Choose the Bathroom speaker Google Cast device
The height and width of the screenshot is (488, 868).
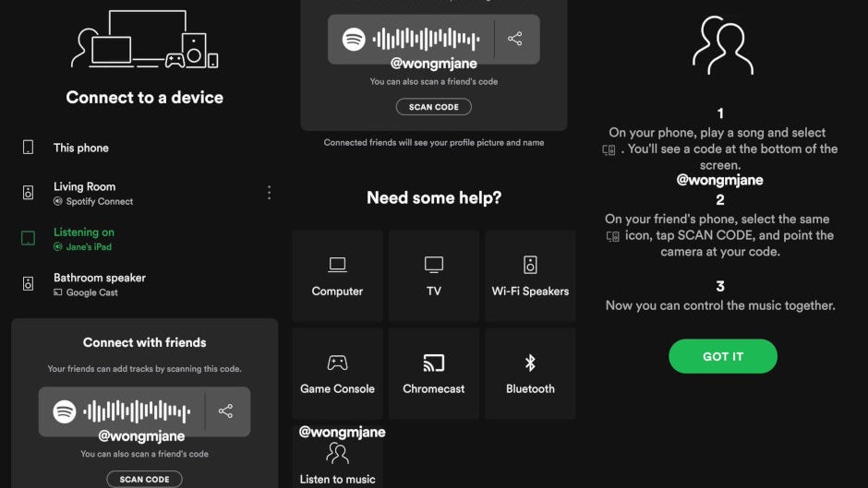[x=144, y=284]
